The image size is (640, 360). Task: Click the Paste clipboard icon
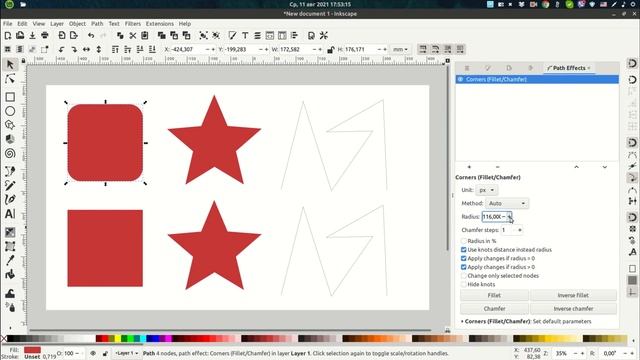click(x=144, y=36)
